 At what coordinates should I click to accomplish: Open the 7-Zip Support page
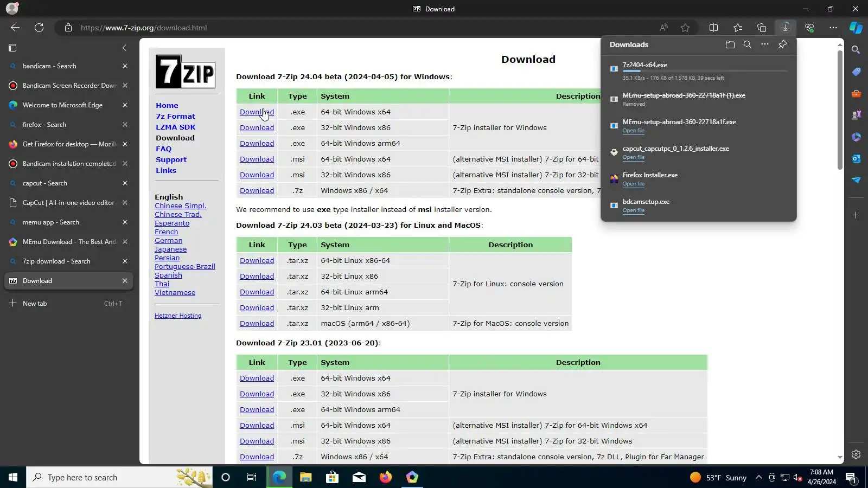point(171,160)
